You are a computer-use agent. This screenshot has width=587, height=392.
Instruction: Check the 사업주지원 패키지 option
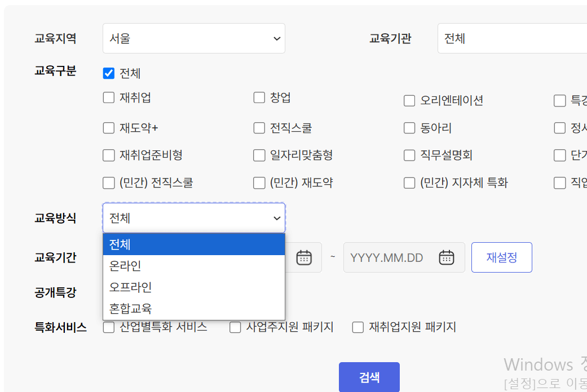coord(235,327)
